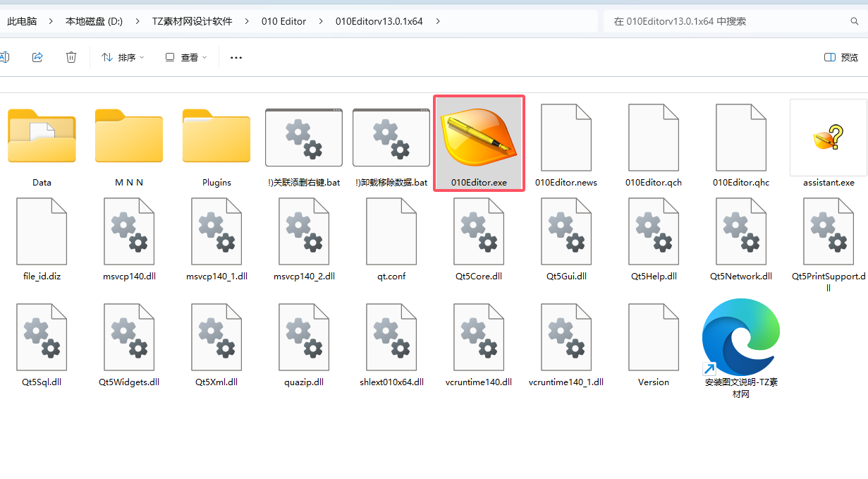The height and width of the screenshot is (479, 868).
Task: Select the vcruntime140_1.dll file icon
Action: [x=566, y=336]
